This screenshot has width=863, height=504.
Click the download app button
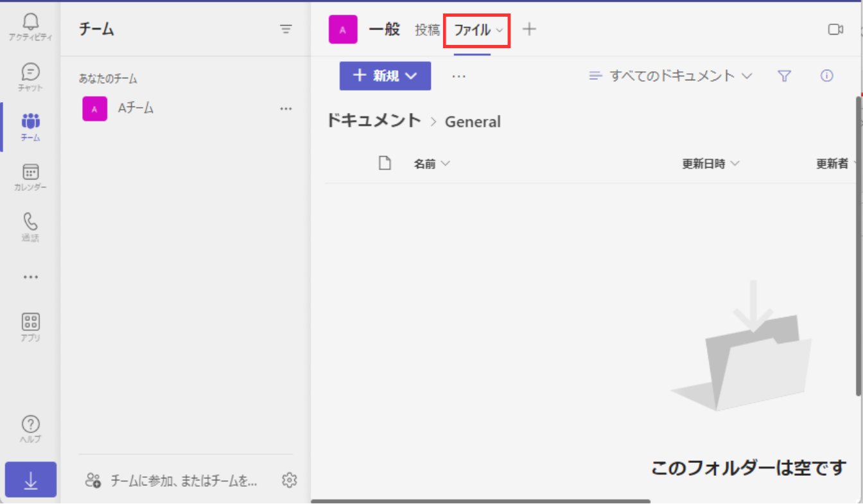pos(30,480)
